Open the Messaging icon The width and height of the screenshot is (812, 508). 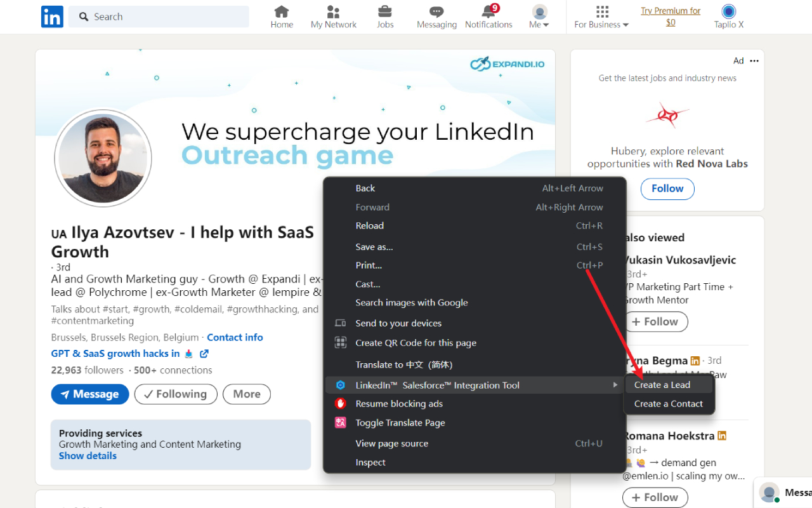tap(436, 11)
